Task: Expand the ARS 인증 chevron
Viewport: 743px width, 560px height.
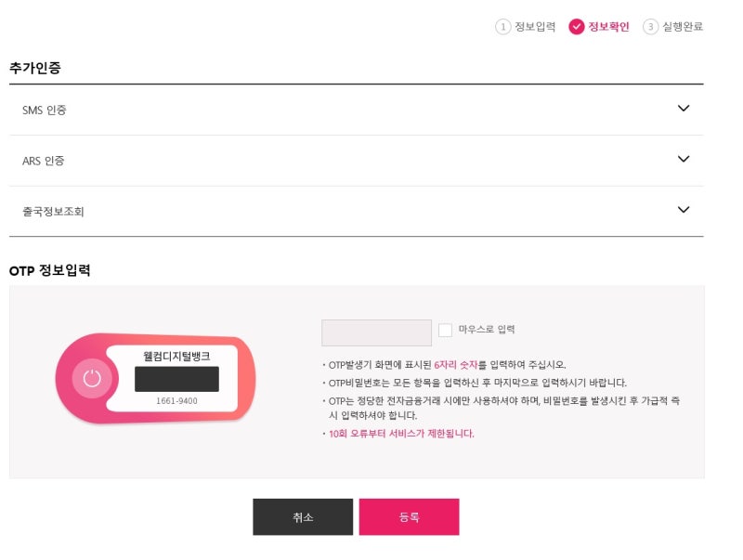Action: pos(684,159)
